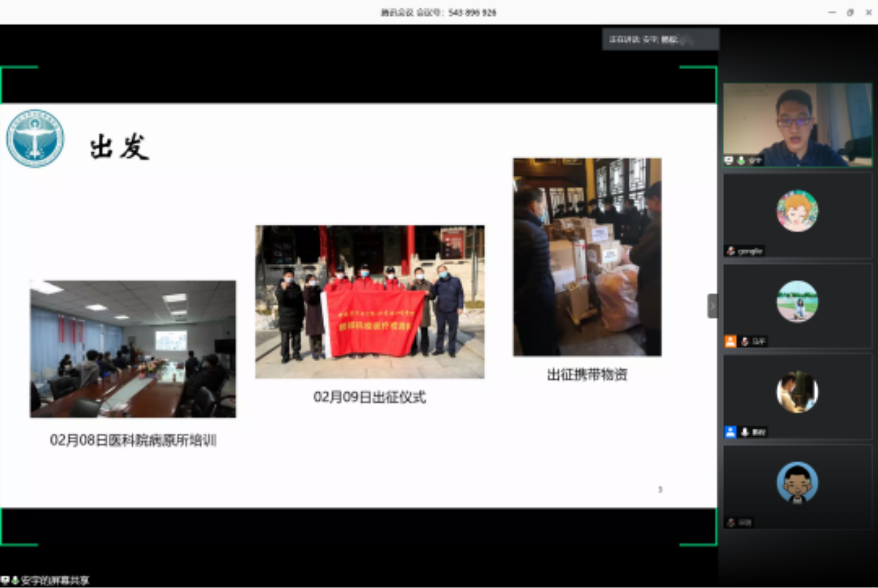The image size is (878, 588).
Task: Select the participant with the outdoor field avatar
Action: 797,301
